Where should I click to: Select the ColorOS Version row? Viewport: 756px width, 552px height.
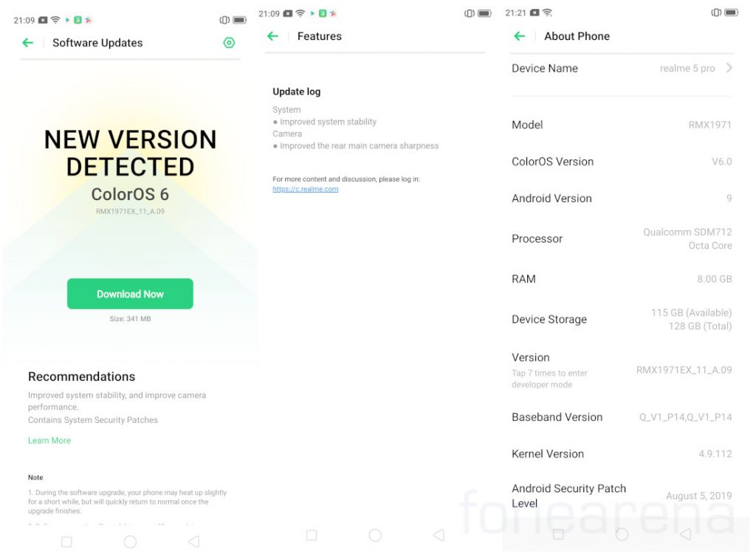622,162
